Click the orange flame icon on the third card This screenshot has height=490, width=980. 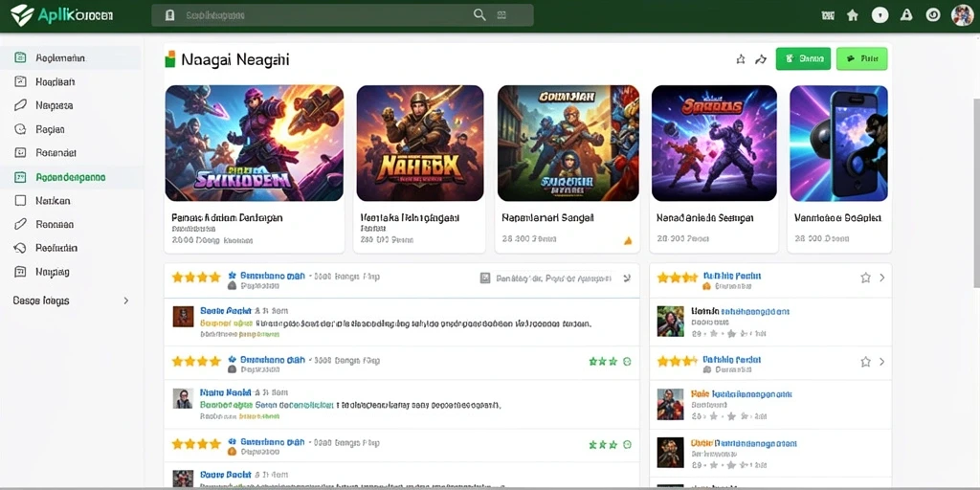coord(628,240)
